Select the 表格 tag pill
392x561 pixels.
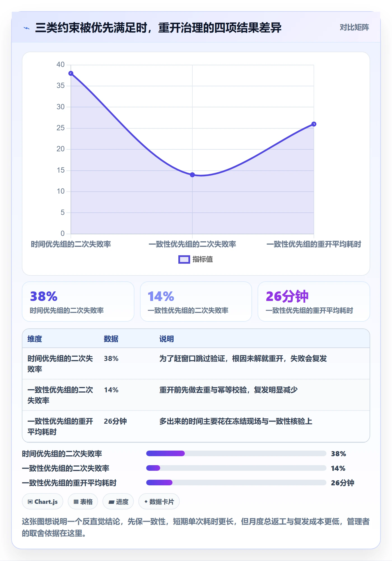coord(83,502)
